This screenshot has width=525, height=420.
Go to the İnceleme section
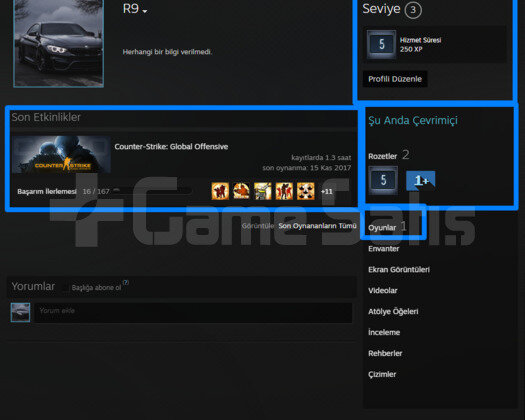(x=384, y=332)
